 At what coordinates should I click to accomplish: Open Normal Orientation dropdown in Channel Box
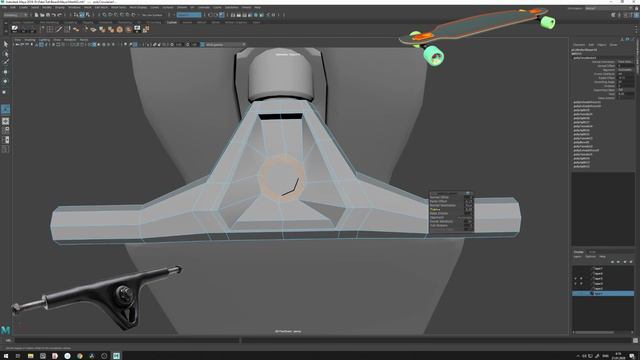coord(625,62)
